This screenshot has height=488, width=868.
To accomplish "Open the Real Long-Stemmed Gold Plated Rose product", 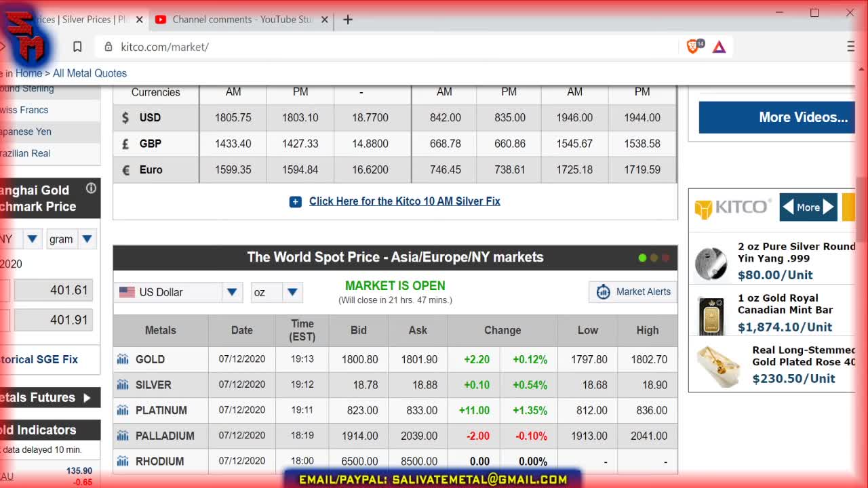I will coord(804,356).
